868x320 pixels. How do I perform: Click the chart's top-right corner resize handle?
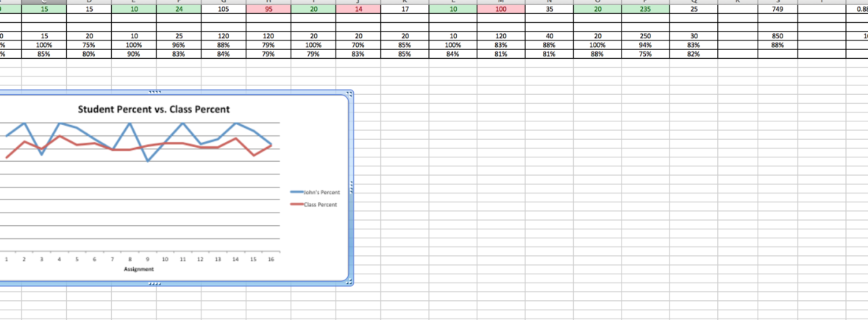coord(349,93)
